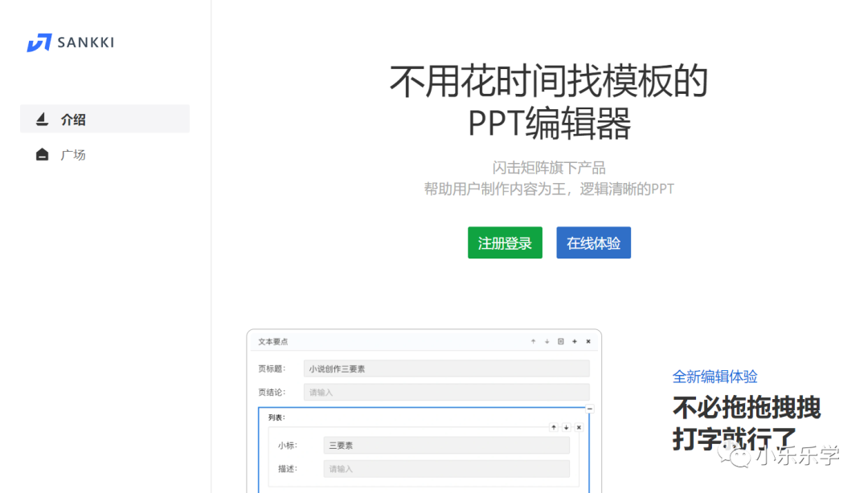Switch to the 广场 menu item

(74, 154)
